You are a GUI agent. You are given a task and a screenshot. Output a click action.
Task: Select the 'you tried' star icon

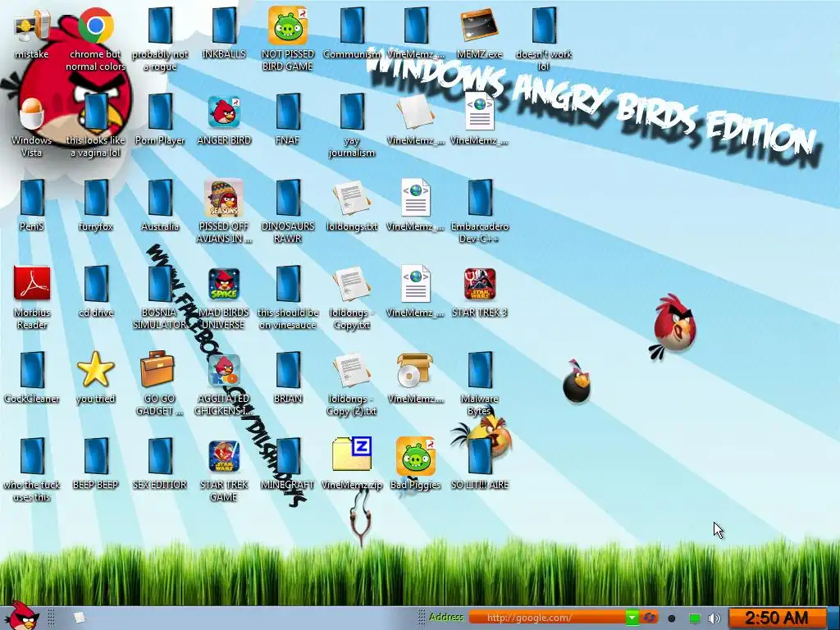[95, 370]
